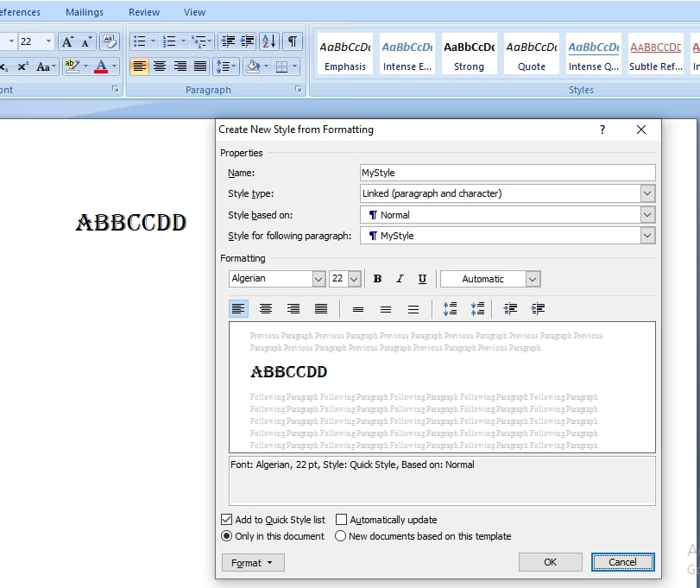Open the Format button menu

pos(253,563)
